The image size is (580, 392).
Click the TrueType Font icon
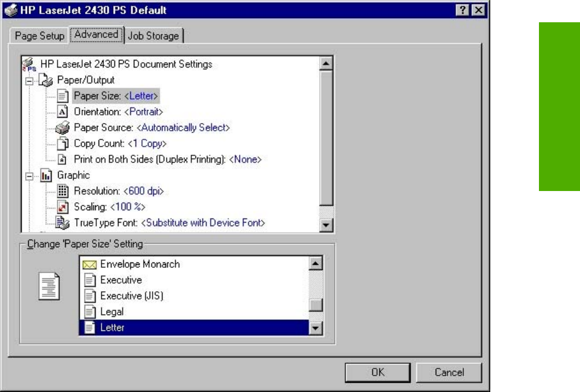62,223
